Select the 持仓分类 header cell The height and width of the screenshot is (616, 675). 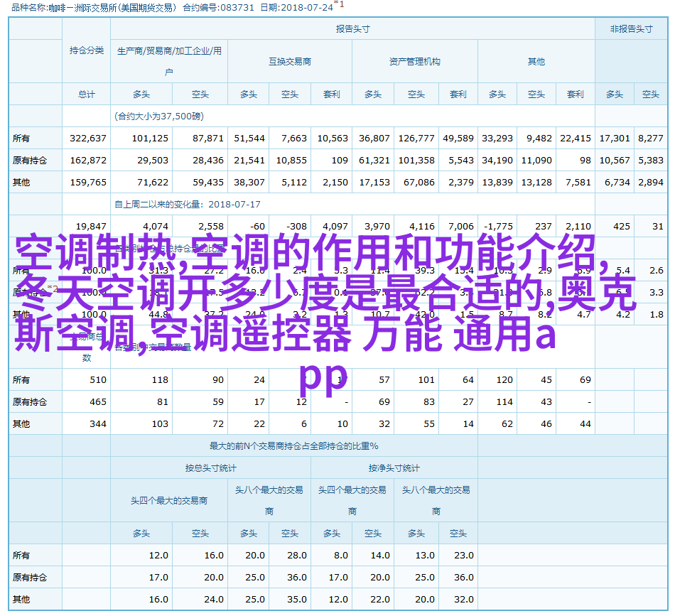pyautogui.click(x=87, y=50)
